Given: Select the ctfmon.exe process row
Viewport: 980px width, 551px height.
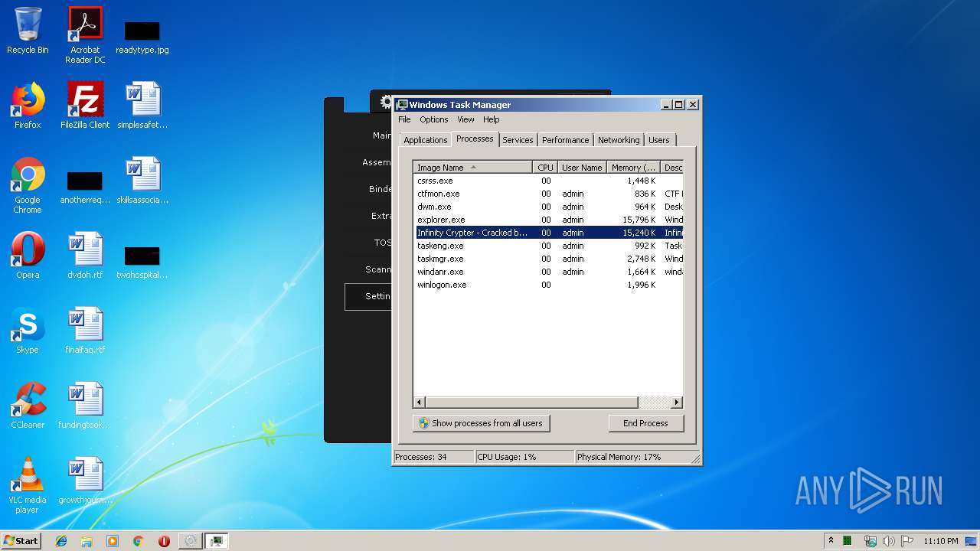Looking at the screenshot, I should [x=548, y=194].
